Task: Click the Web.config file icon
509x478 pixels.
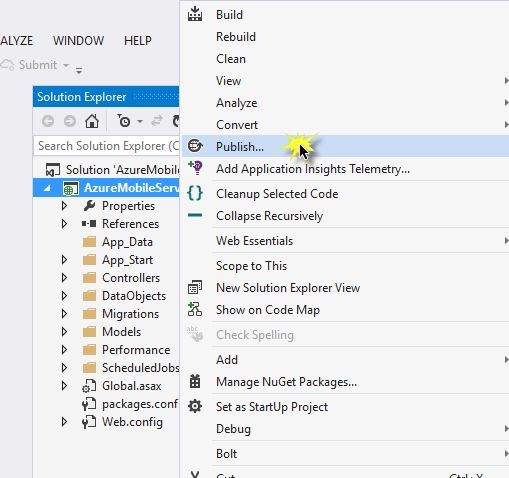Action: [x=89, y=422]
